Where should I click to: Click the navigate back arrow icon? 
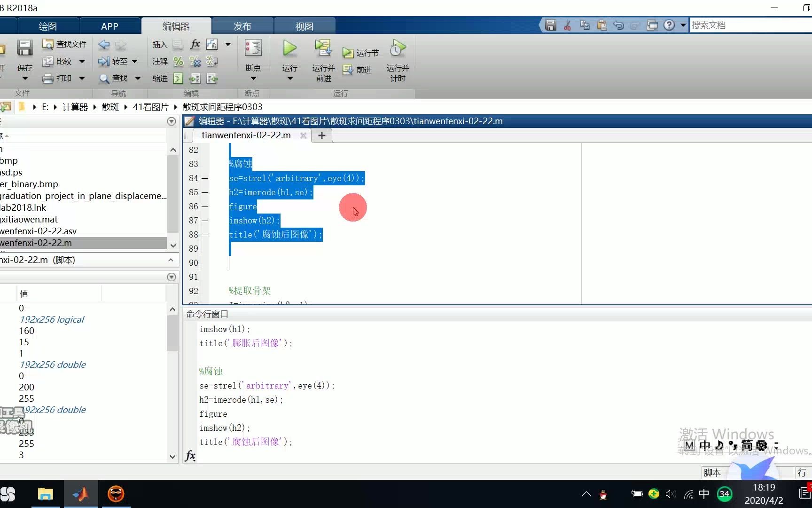click(104, 44)
